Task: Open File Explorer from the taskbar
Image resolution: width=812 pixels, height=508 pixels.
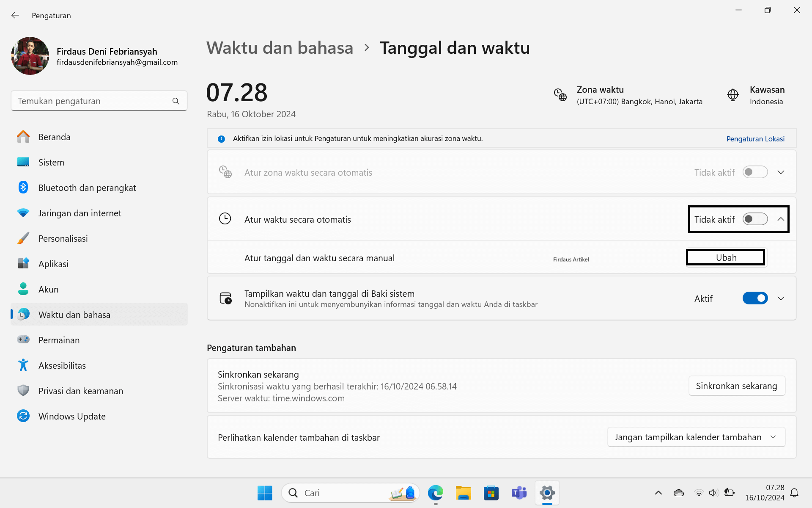Action: tap(463, 493)
